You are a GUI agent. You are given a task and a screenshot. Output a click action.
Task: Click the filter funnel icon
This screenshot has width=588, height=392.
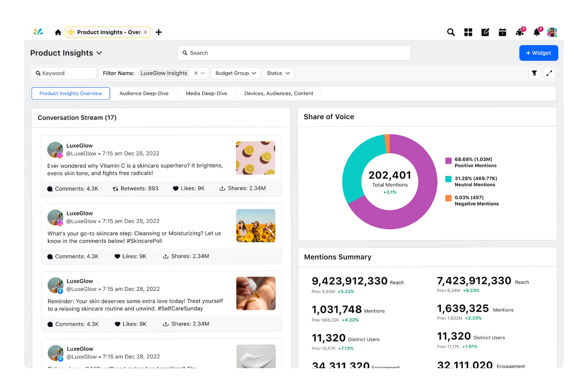534,73
